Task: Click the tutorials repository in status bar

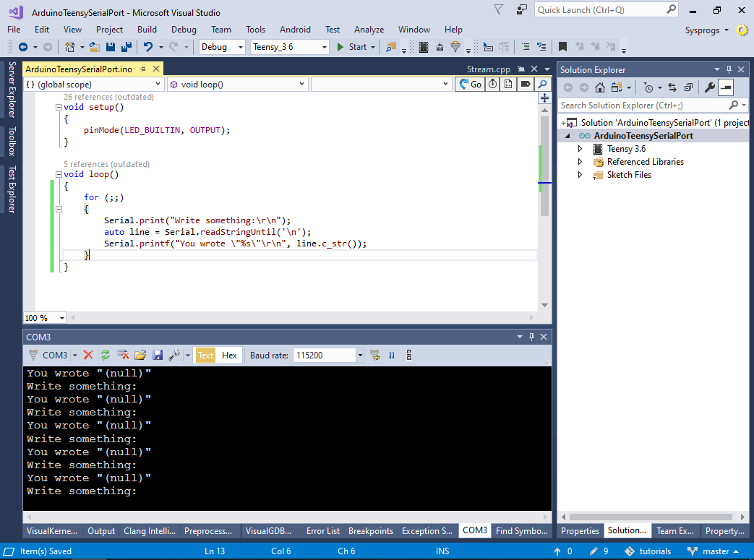Action: pos(648,551)
